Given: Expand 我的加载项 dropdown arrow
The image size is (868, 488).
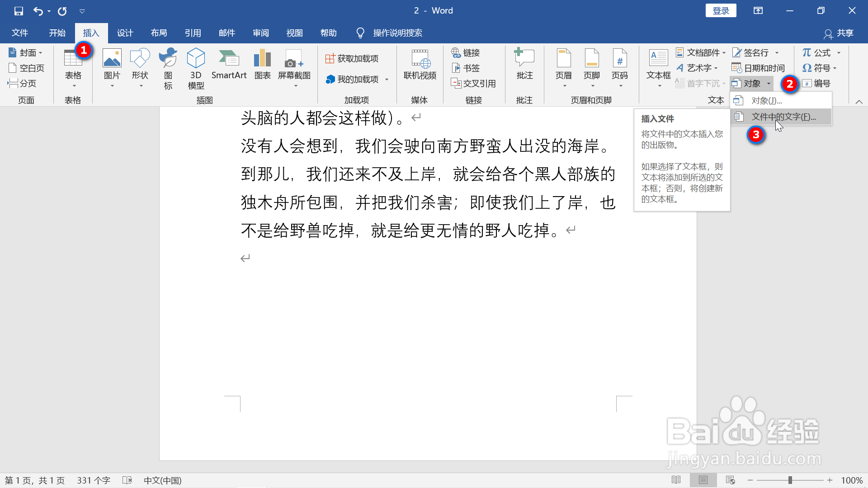Looking at the screenshot, I should (x=387, y=80).
